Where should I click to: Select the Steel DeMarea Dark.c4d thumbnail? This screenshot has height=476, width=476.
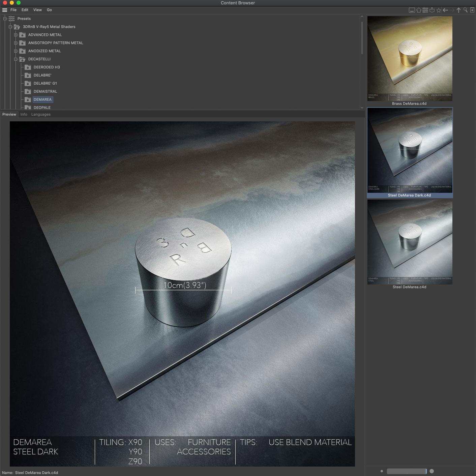coord(410,150)
